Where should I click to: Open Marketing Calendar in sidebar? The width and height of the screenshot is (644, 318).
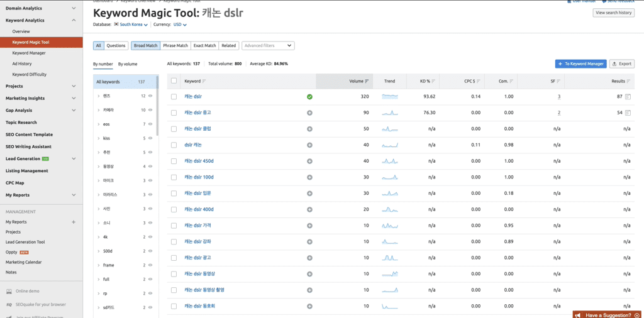pyautogui.click(x=23, y=262)
